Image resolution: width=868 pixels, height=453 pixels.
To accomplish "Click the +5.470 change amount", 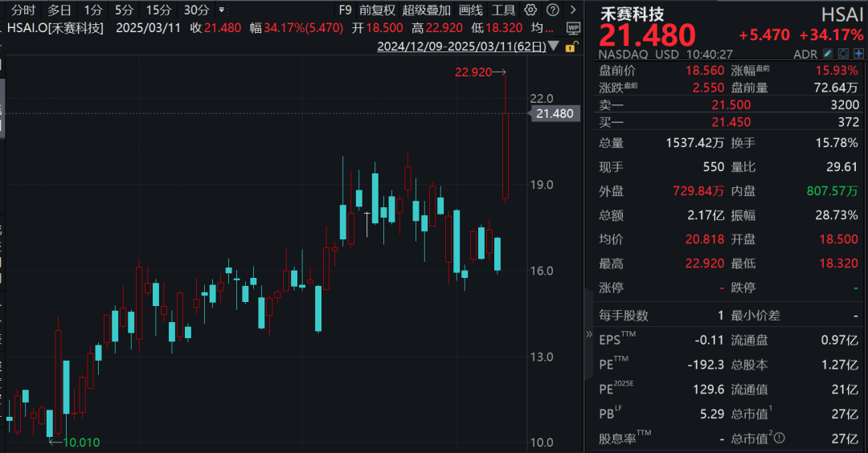I will [x=764, y=35].
